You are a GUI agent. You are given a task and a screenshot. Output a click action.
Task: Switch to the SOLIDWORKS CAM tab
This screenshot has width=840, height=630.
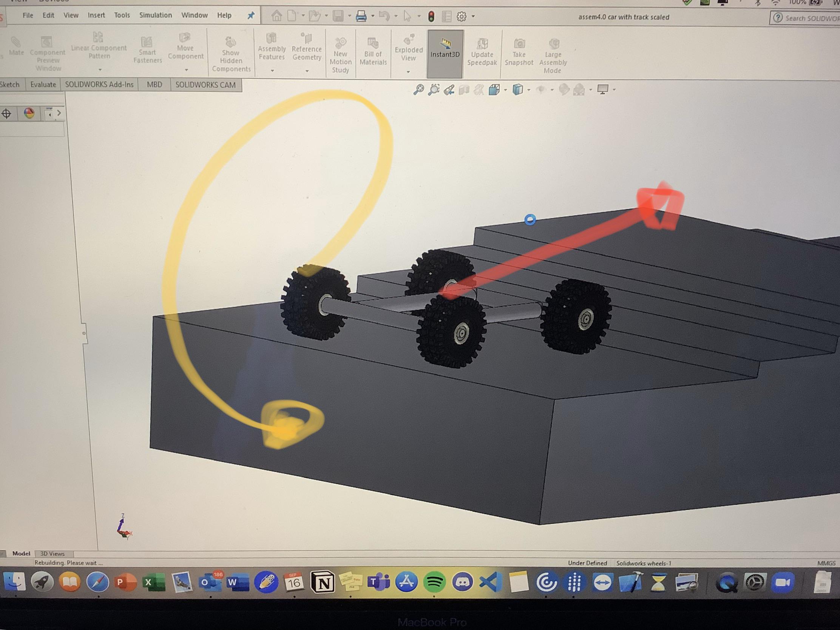pyautogui.click(x=205, y=84)
